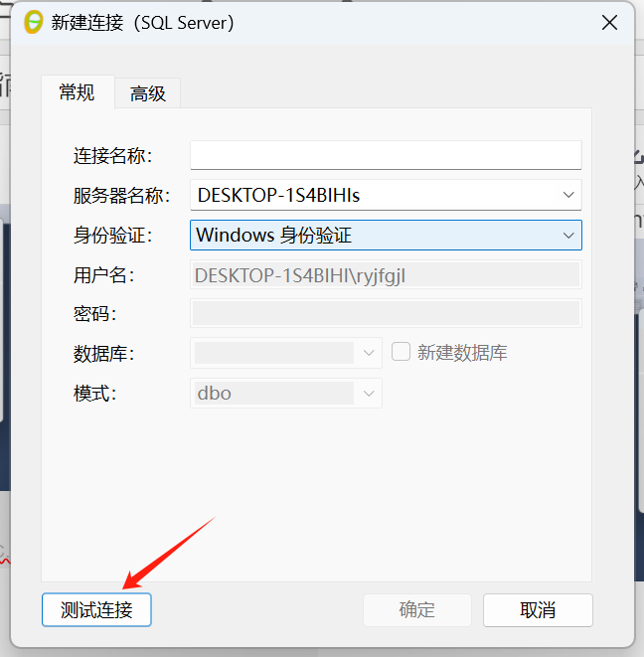Enable the 新建数据库 checkbox

point(401,352)
